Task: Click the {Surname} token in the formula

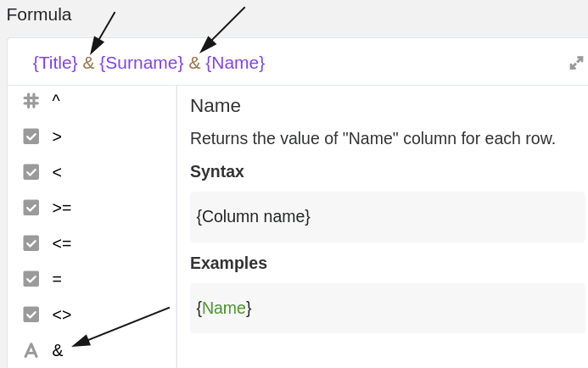Action: tap(141, 63)
